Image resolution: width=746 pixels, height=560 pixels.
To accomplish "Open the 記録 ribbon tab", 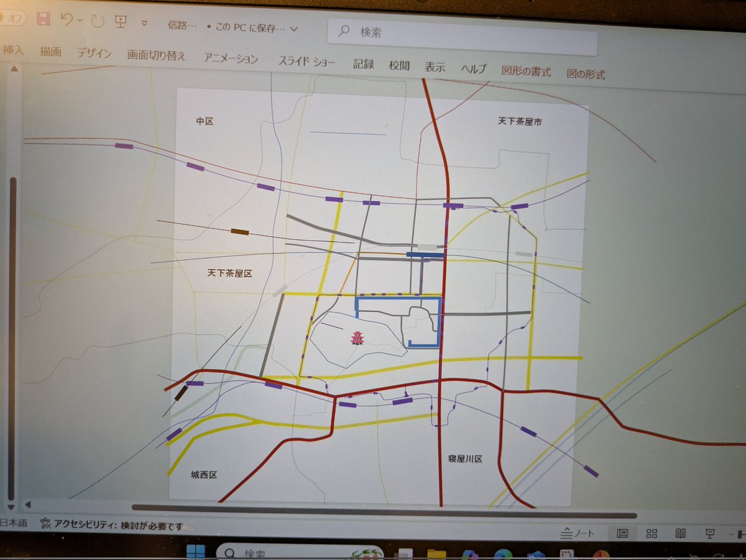I will pos(363,64).
